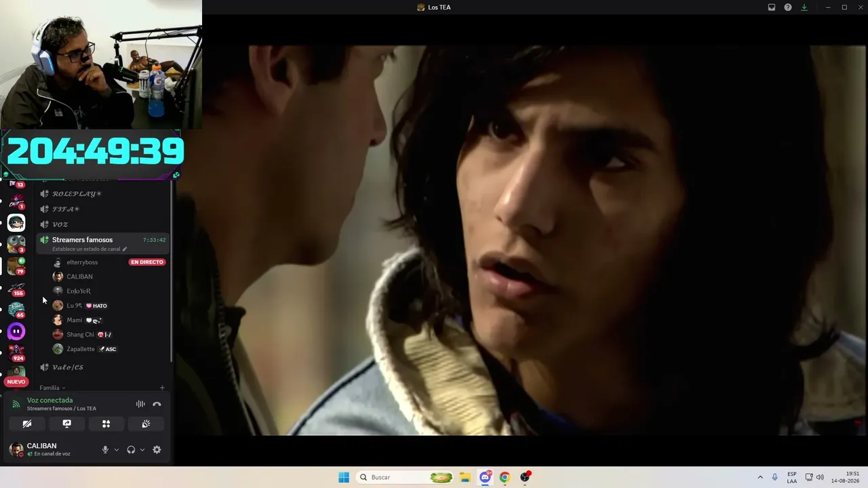Image resolution: width=868 pixels, height=488 pixels.
Task: Open the Discord inbox icon
Action: [x=772, y=7]
